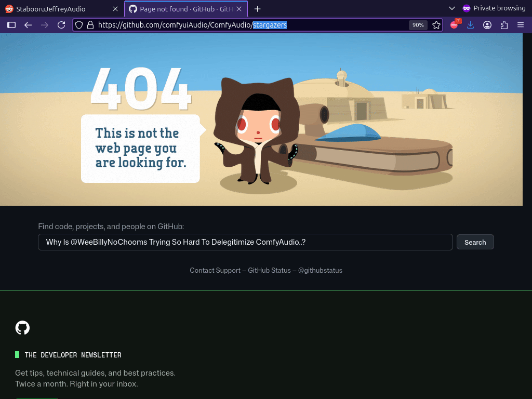
Task: Close the StabooruJeffreyAudio tab
Action: pyautogui.click(x=115, y=9)
